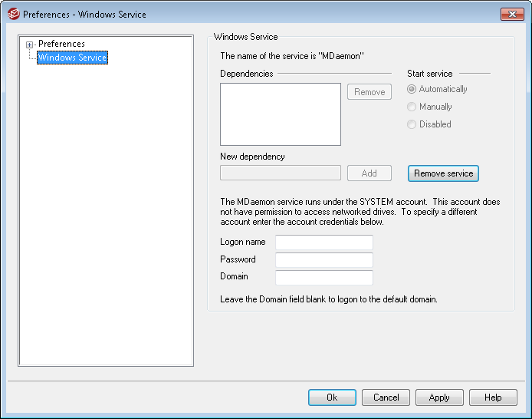Expand the Preferences tree node

[30, 45]
